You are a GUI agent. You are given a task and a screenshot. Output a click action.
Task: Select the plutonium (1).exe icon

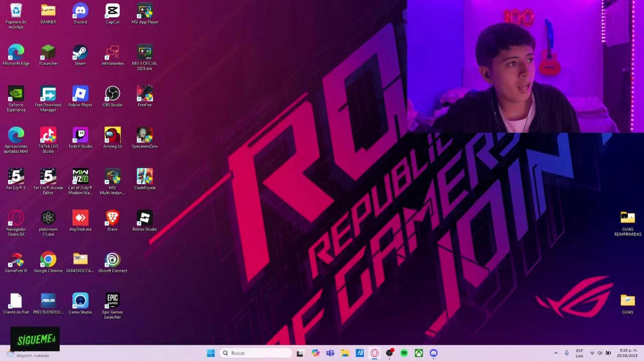tap(48, 223)
